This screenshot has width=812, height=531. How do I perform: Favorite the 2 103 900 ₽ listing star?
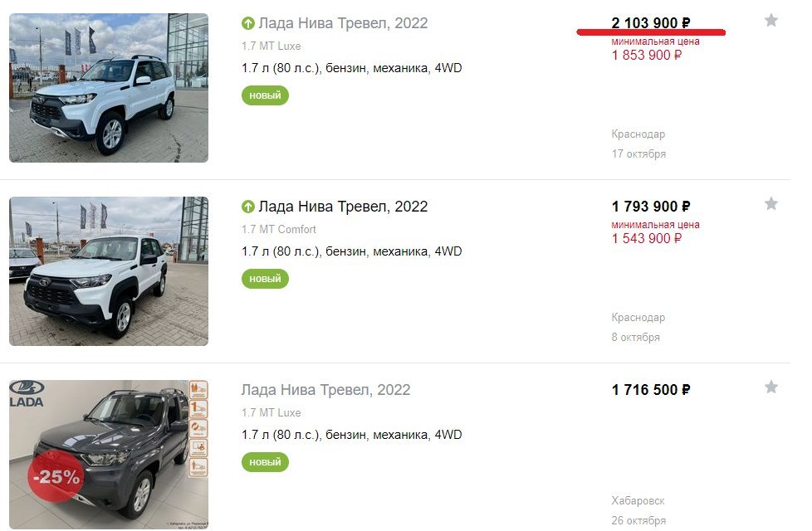click(x=771, y=21)
